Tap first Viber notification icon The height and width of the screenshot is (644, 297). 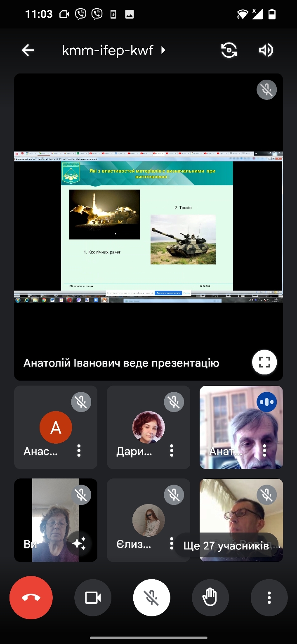[x=81, y=14]
